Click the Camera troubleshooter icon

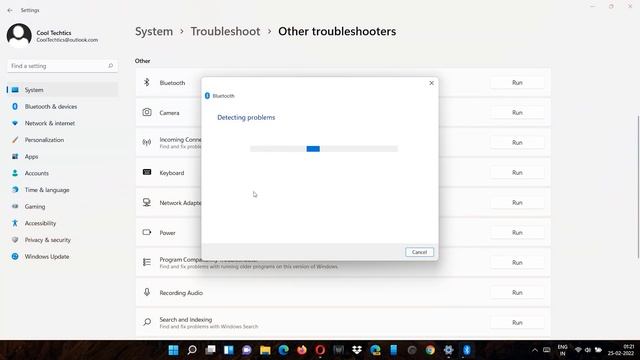pyautogui.click(x=147, y=112)
